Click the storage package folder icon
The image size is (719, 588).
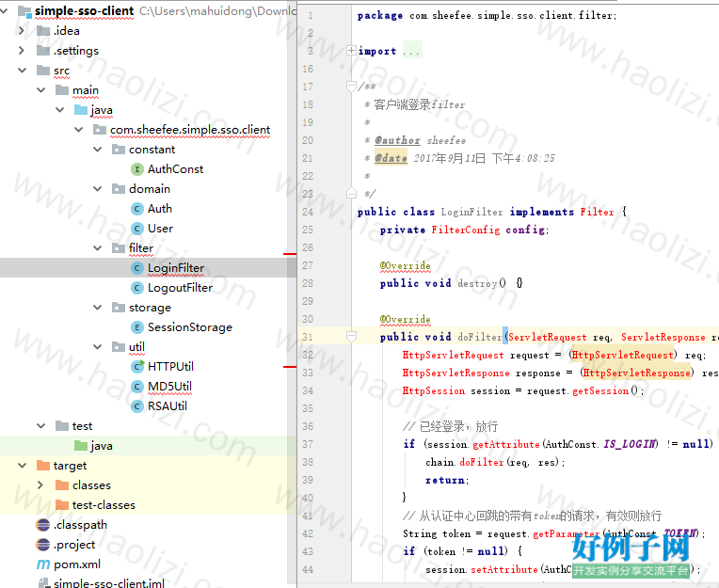tap(119, 307)
